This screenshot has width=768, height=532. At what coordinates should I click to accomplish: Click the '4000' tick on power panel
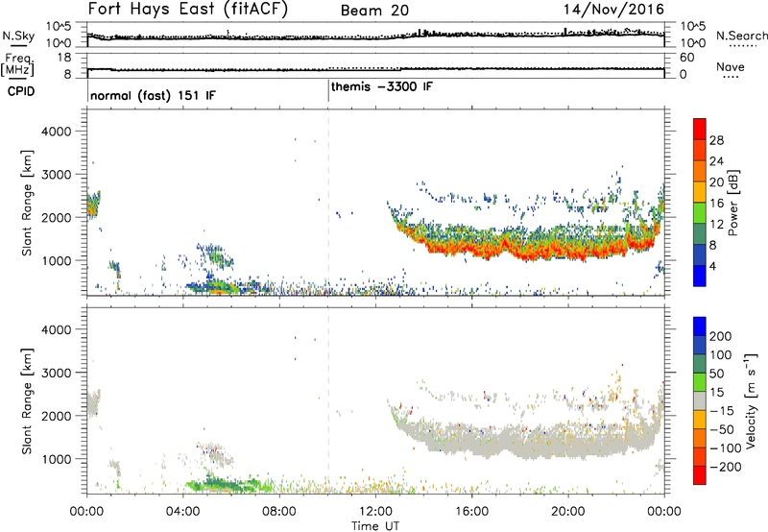pyautogui.click(x=56, y=132)
